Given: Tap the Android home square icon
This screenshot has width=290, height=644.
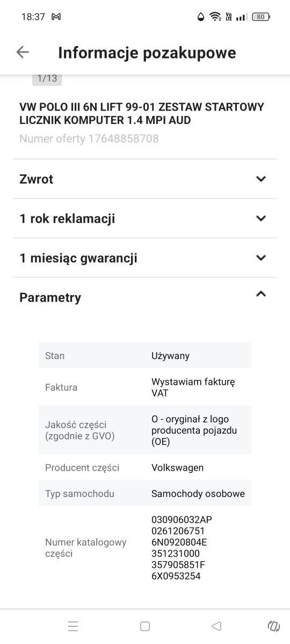Looking at the screenshot, I should coord(144,626).
